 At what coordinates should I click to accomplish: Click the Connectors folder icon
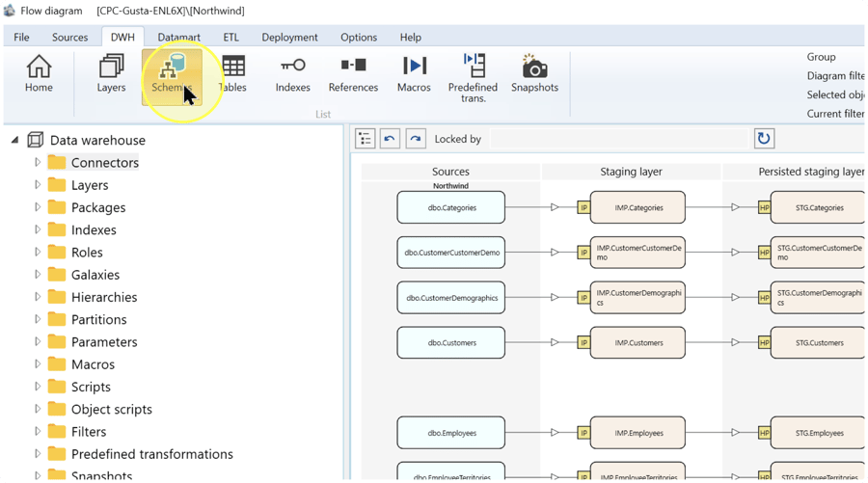pyautogui.click(x=57, y=162)
